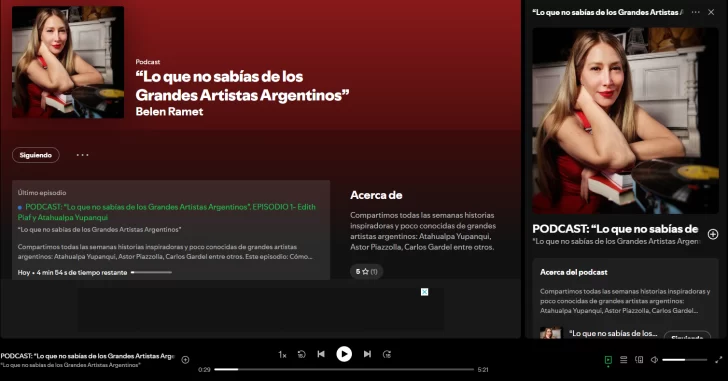Click Acerca de heading

[376, 195]
